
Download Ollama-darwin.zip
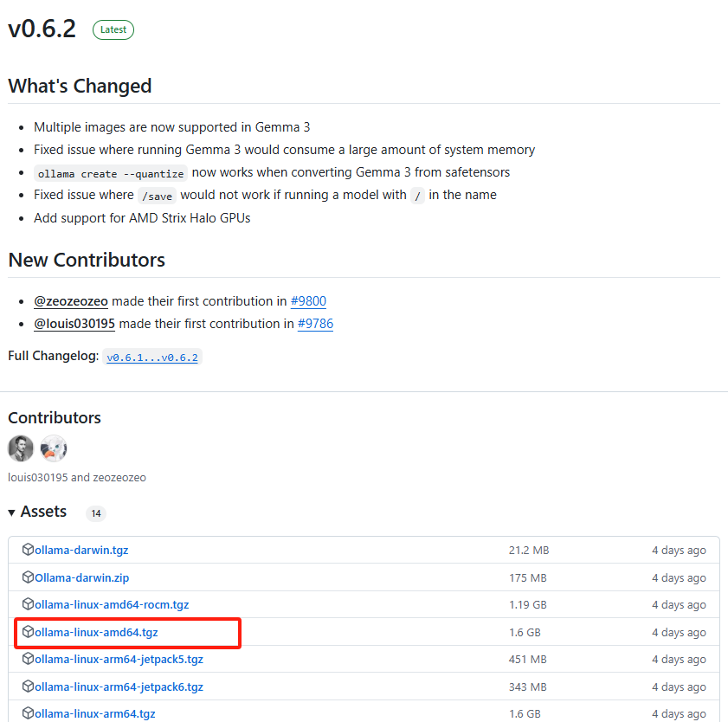(x=81, y=577)
